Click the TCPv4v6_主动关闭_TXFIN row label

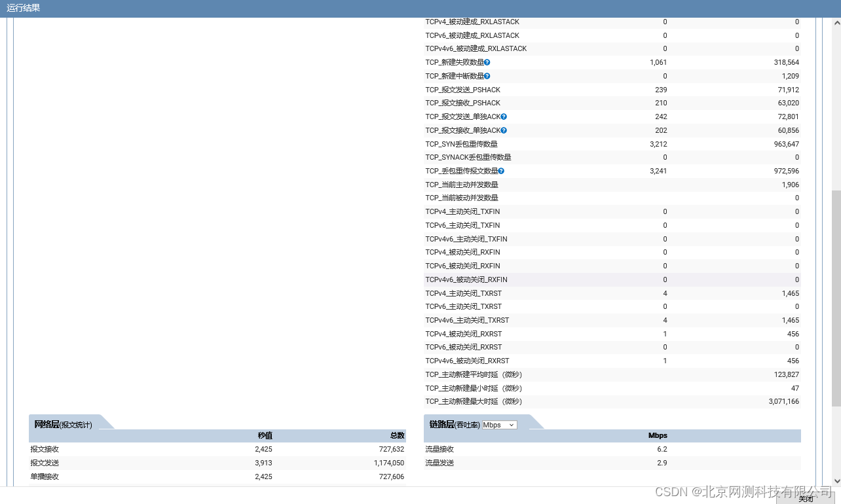coord(466,239)
